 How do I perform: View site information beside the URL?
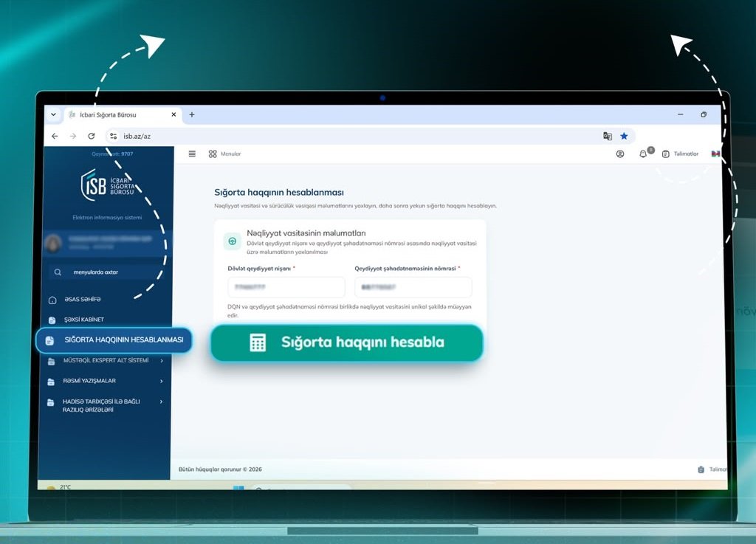click(x=113, y=137)
